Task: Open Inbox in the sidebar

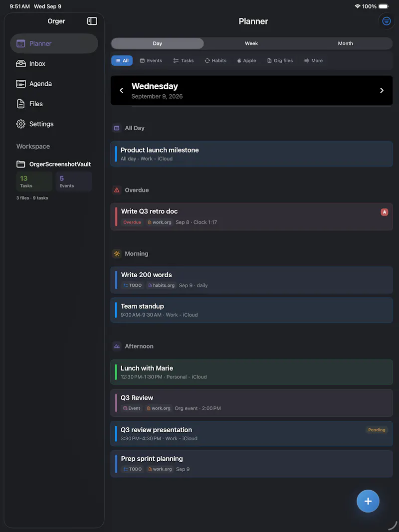Action: pyautogui.click(x=54, y=63)
